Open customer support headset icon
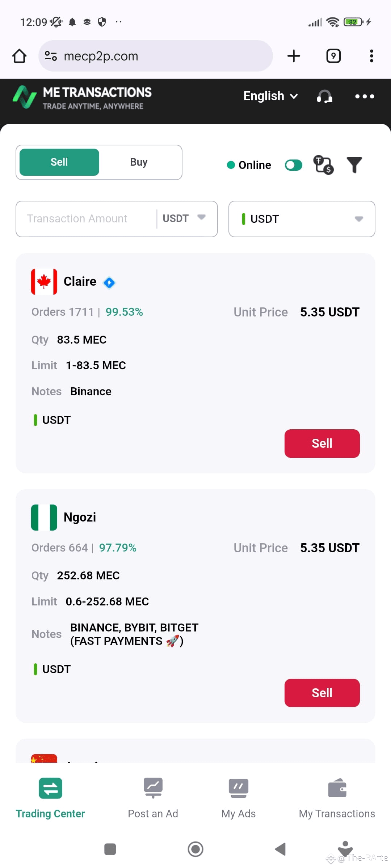This screenshot has width=391, height=868. 325,96
